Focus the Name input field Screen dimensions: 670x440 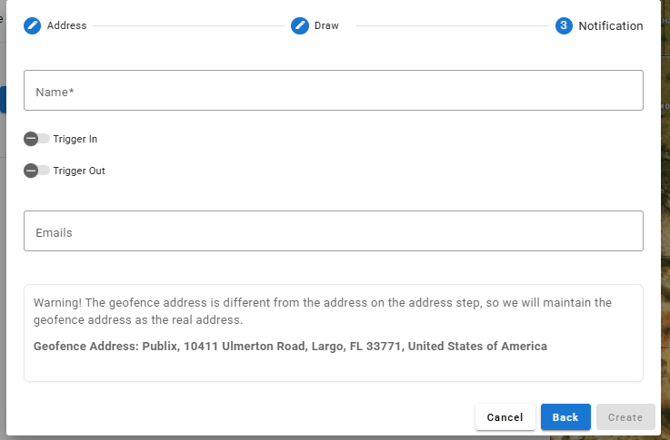(x=333, y=91)
